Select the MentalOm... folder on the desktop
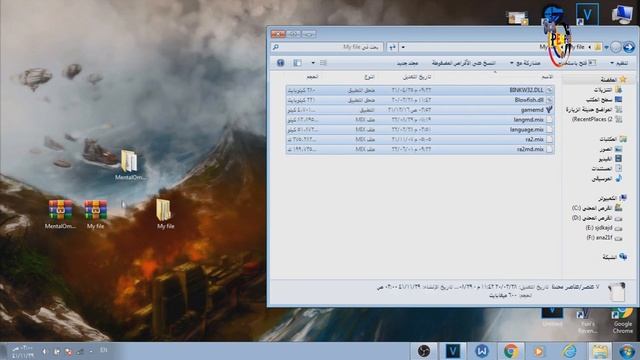 pyautogui.click(x=129, y=165)
